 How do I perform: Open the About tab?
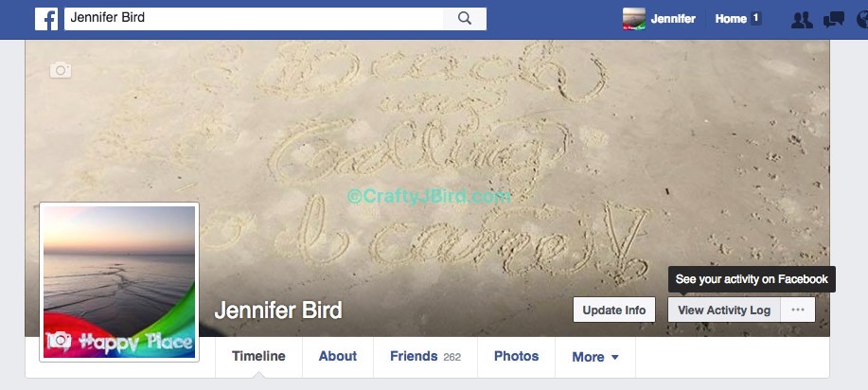pyautogui.click(x=338, y=357)
